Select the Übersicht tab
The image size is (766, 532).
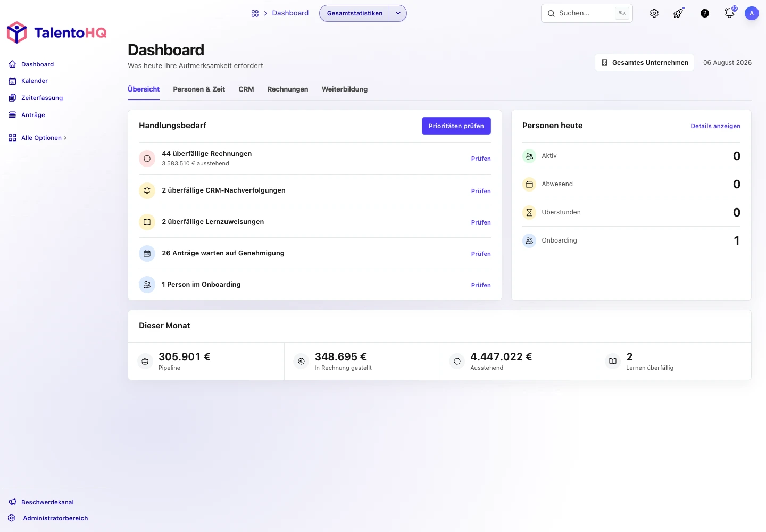[144, 89]
